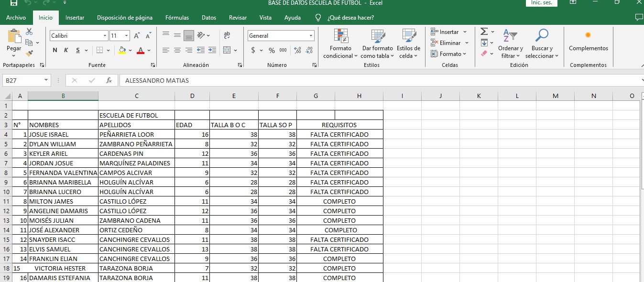Click the Save floppy disk icon
This screenshot has width=644, height=282.
click(13, 3)
